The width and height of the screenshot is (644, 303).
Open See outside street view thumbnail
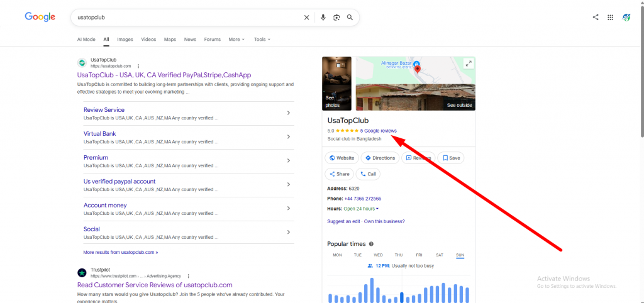coord(416,97)
